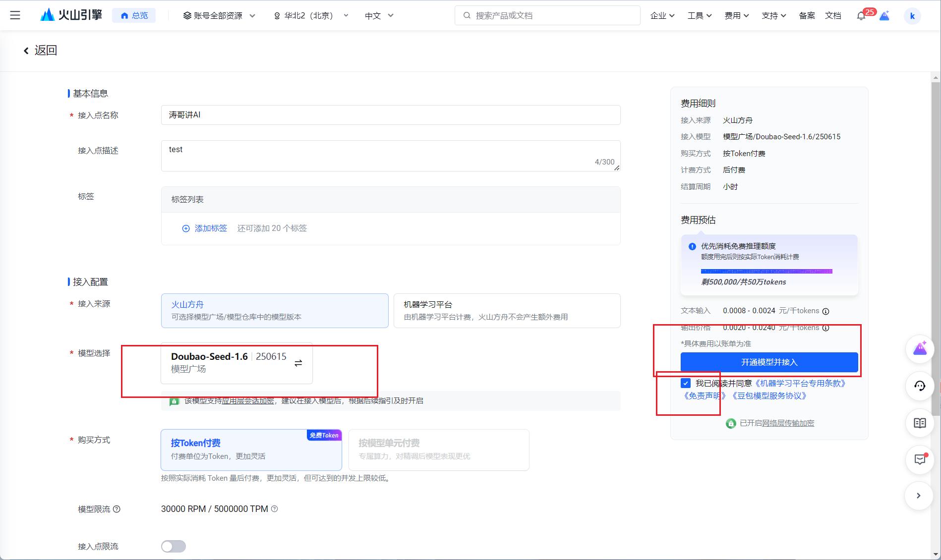Open the AI assistant icon on right edge
The height and width of the screenshot is (560, 941).
pos(920,348)
